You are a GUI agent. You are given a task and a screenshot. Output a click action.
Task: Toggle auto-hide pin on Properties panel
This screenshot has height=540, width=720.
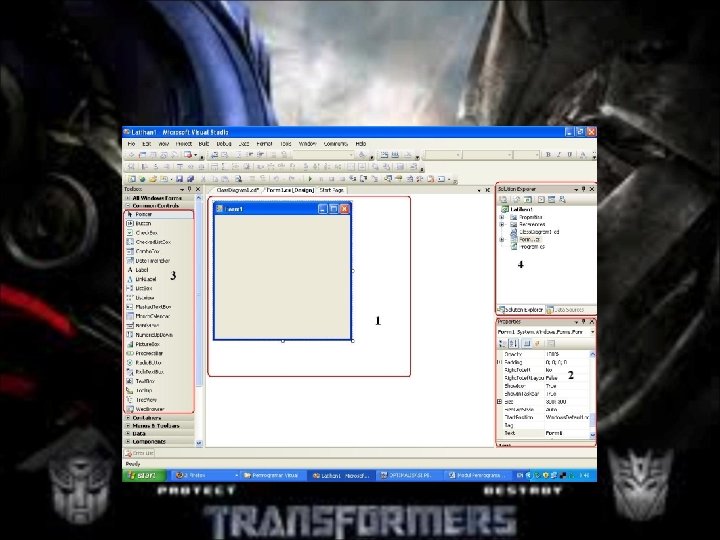[584, 322]
